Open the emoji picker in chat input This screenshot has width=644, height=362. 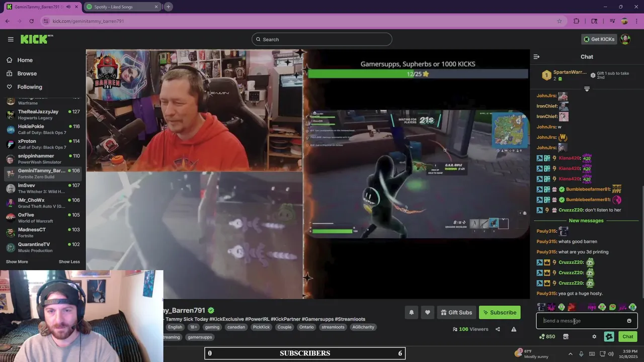coord(629,321)
